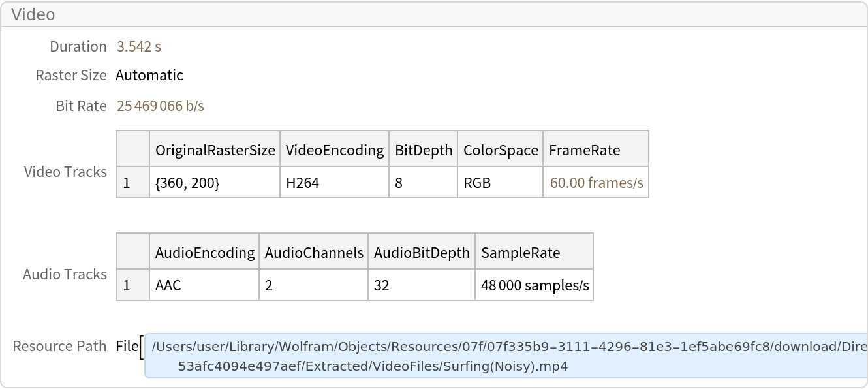Viewport: 868px width, 389px height.
Task: Click the ColorSpace column header
Action: [501, 150]
